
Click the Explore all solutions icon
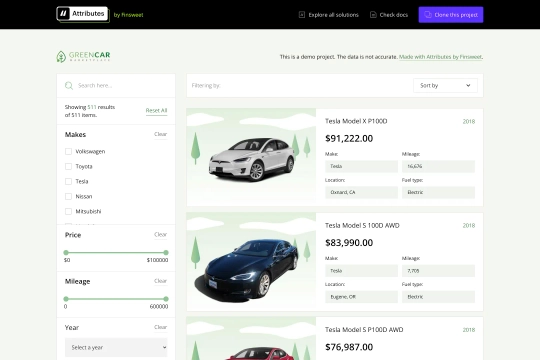[x=302, y=14]
